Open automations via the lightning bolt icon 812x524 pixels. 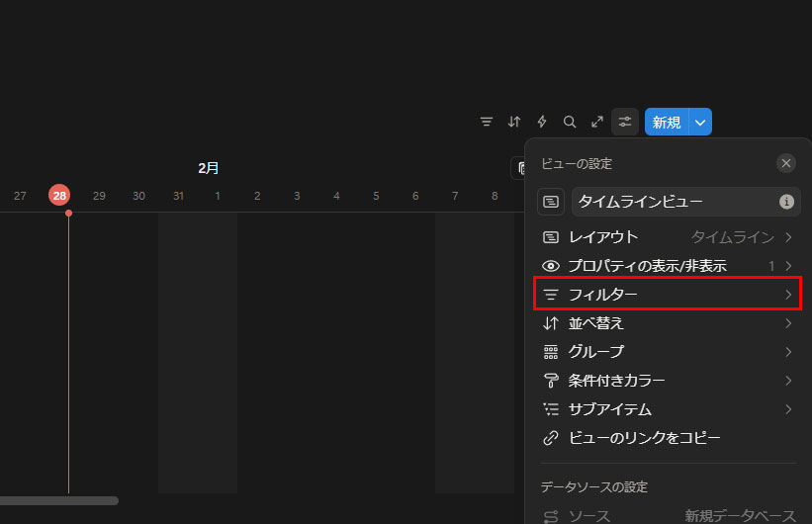click(542, 122)
